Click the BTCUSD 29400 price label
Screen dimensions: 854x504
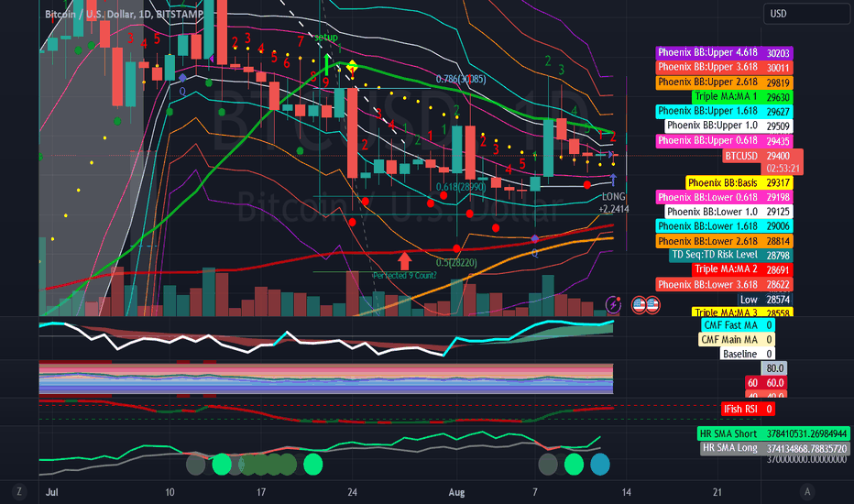pos(762,156)
